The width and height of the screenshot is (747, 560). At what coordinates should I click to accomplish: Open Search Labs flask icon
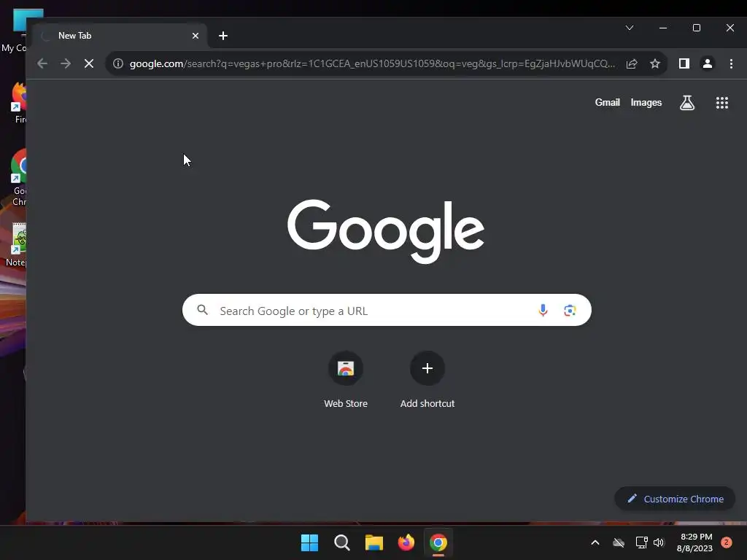tap(687, 102)
